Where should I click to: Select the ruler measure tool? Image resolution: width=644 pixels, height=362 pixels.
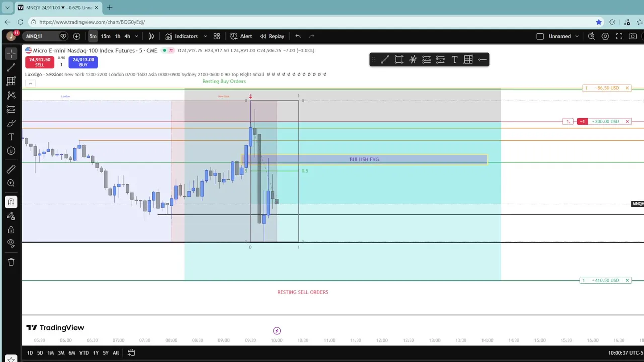click(x=11, y=169)
